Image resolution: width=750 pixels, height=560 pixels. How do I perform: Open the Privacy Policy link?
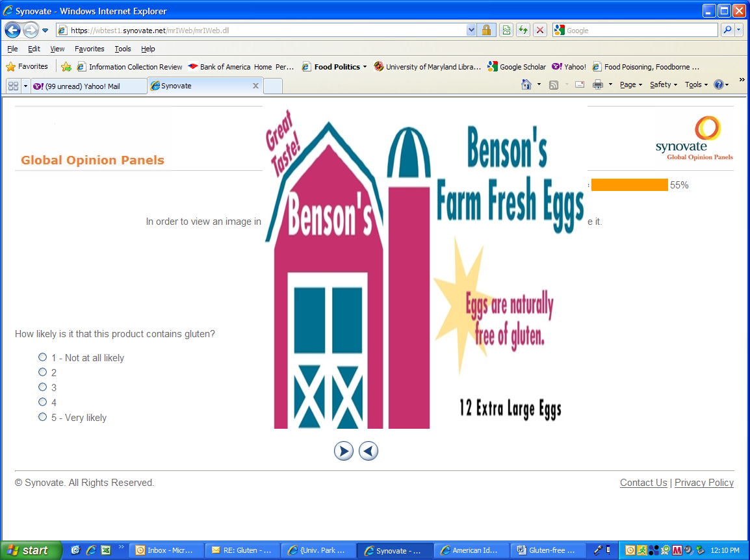pyautogui.click(x=704, y=483)
